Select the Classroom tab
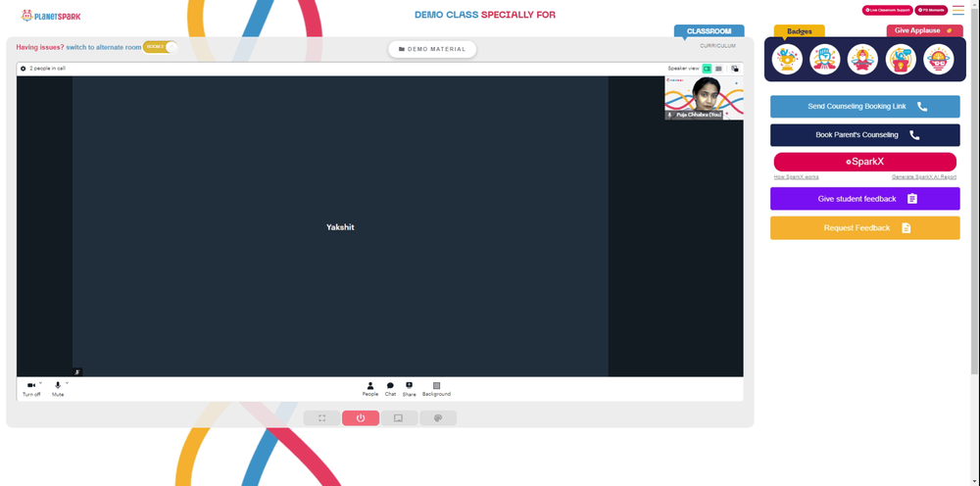The width and height of the screenshot is (980, 486). tap(709, 31)
